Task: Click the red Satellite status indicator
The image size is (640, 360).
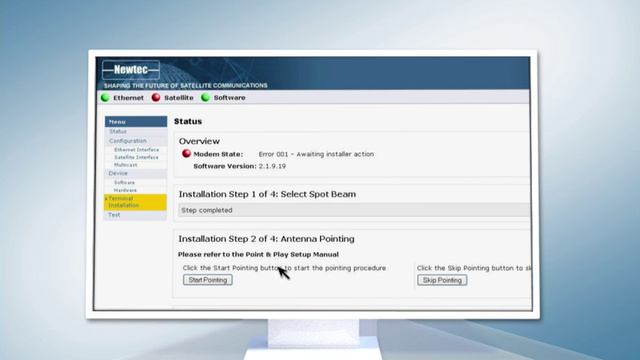Action: [156, 98]
